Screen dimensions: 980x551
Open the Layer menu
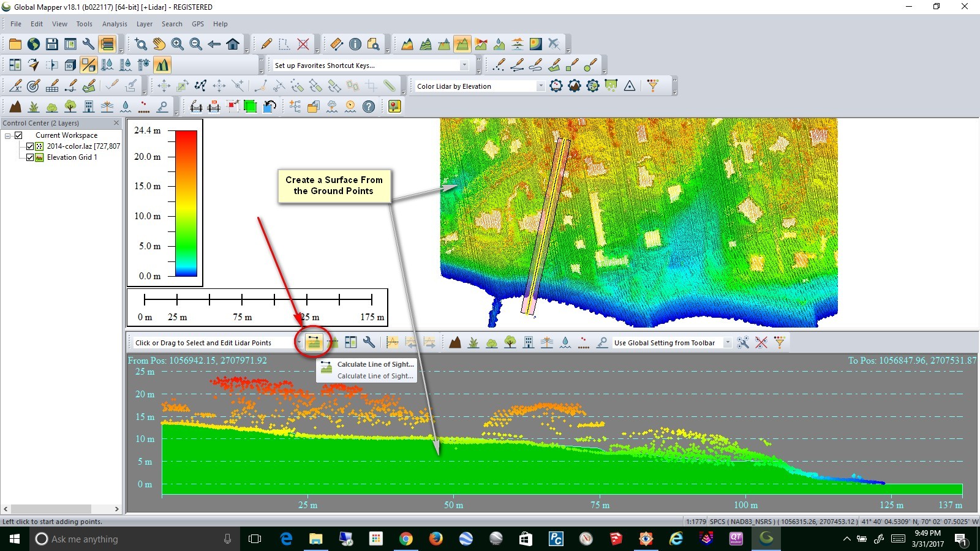click(x=145, y=24)
